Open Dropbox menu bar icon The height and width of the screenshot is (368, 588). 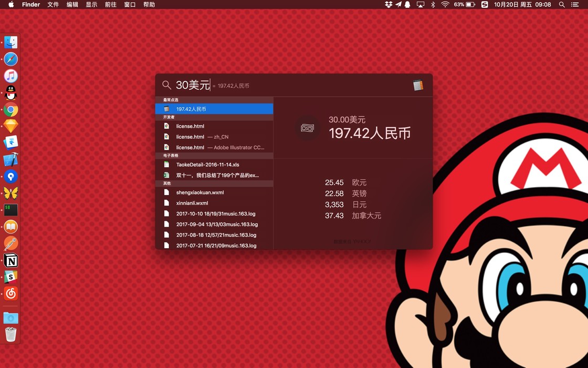[x=388, y=5]
